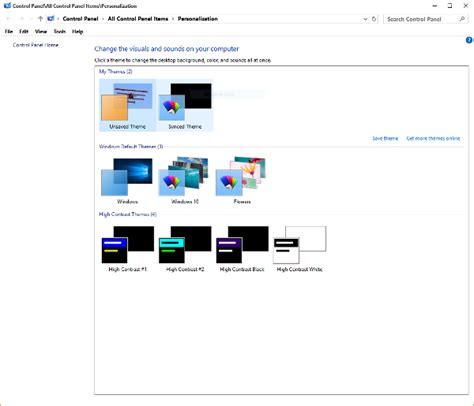Open the Tools menu
The width and height of the screenshot is (474, 406).
[x=60, y=32]
